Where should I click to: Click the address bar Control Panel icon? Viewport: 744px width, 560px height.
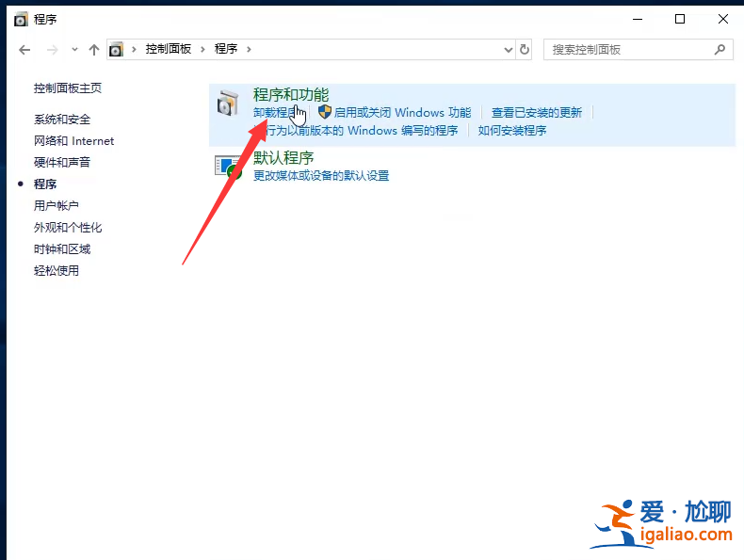point(116,49)
